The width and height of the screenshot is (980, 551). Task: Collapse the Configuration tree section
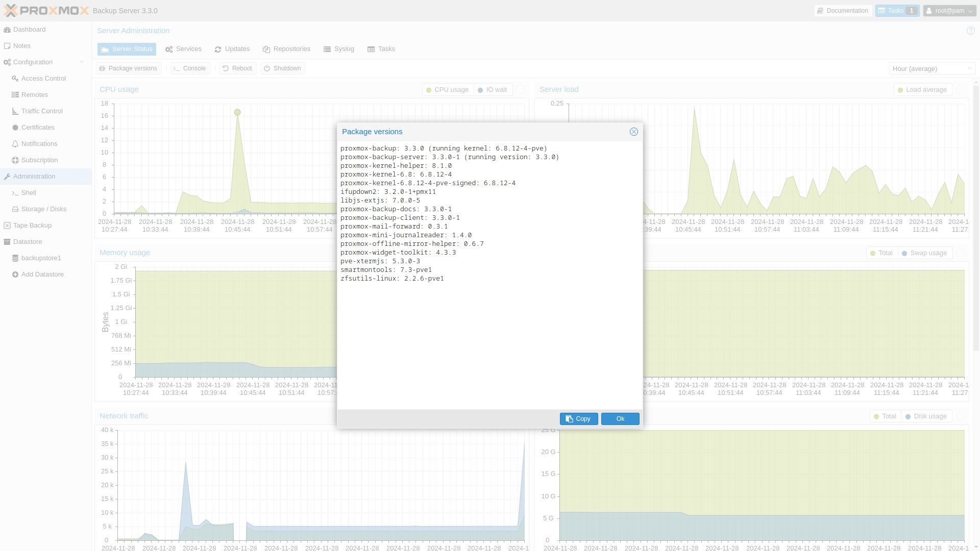[x=82, y=62]
